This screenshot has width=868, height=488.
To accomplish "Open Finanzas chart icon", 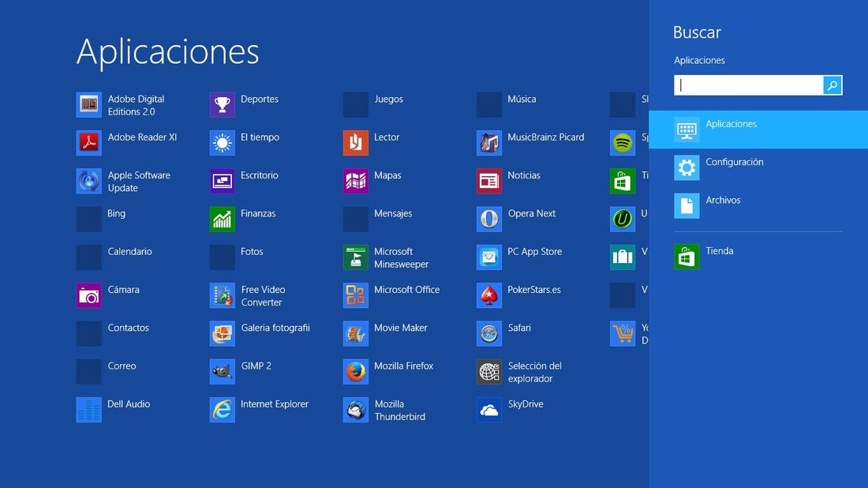I will [x=222, y=219].
